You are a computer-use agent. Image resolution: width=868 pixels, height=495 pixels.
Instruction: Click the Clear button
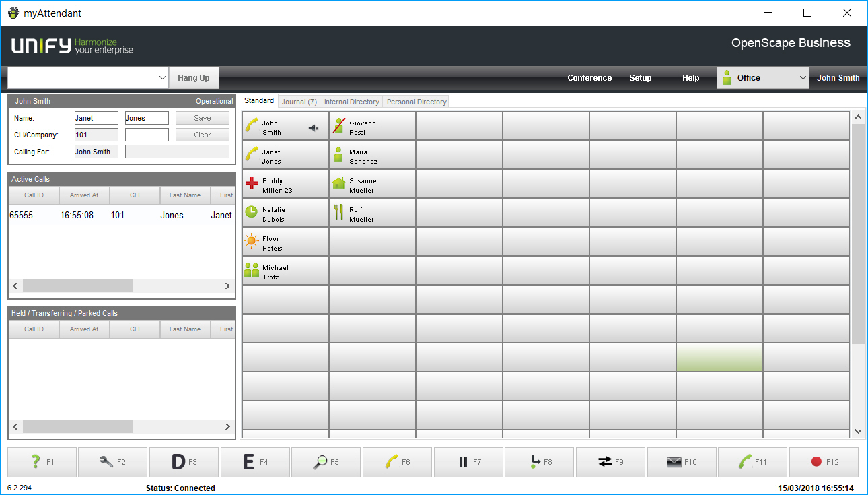tap(203, 135)
